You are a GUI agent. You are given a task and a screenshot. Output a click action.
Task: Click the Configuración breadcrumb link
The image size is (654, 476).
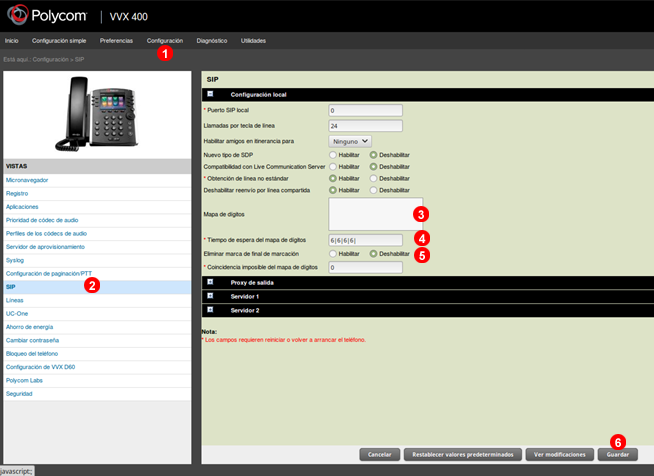point(50,60)
